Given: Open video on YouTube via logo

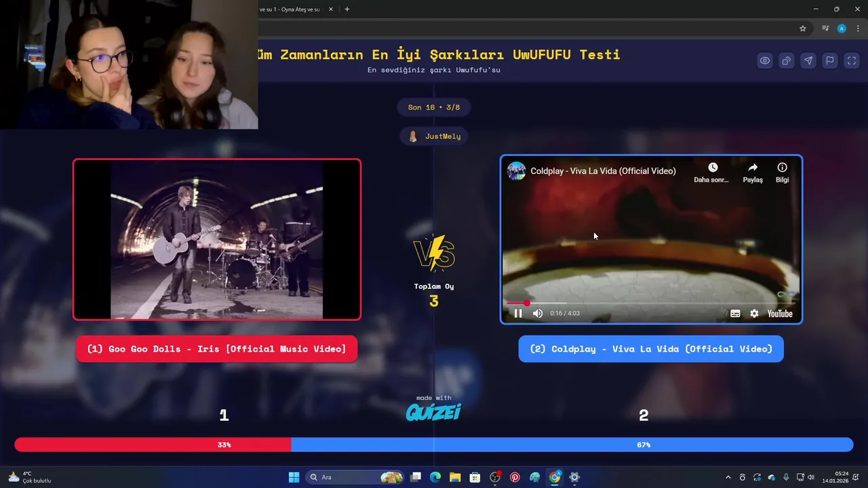Looking at the screenshot, I should (780, 313).
